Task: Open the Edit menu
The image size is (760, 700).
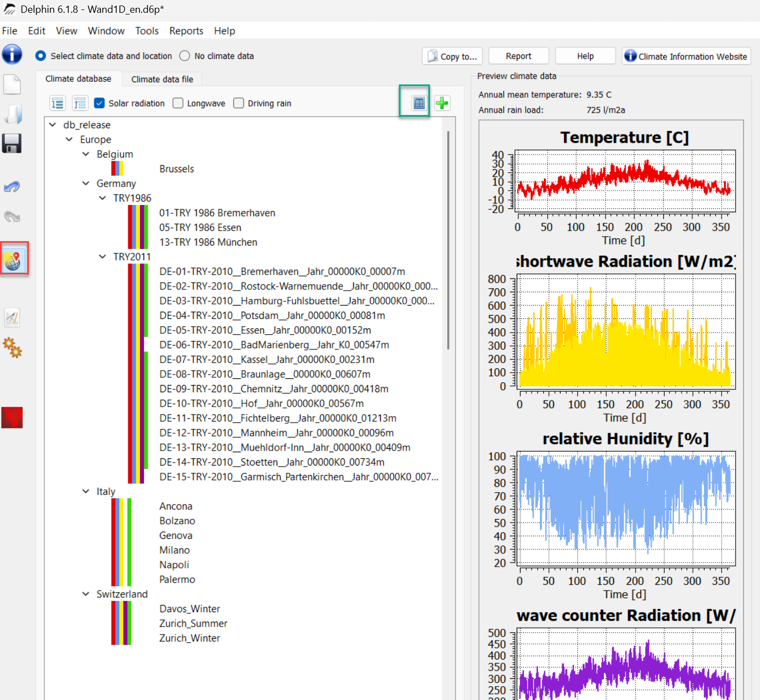Action: (37, 31)
